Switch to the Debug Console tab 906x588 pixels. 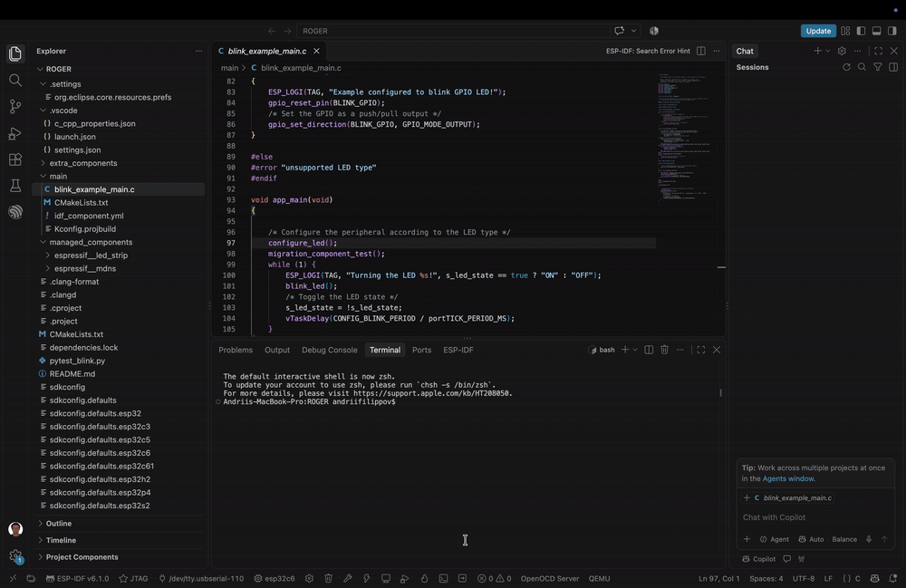click(x=330, y=350)
